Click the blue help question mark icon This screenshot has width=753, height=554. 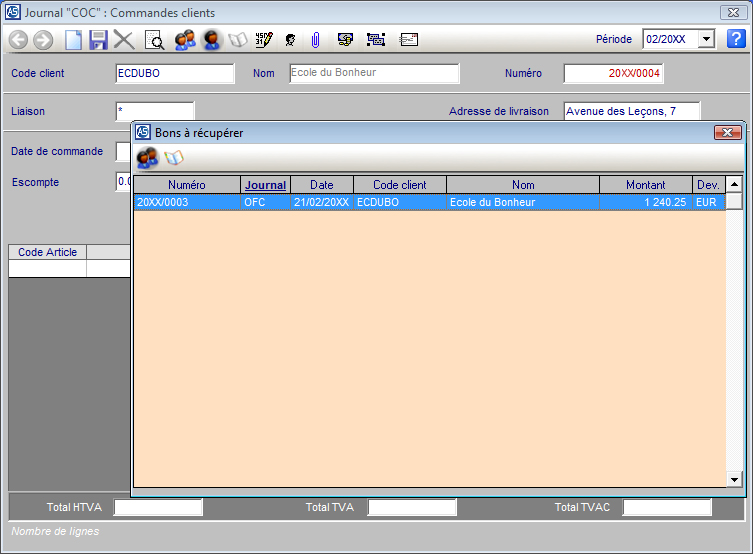(x=736, y=39)
